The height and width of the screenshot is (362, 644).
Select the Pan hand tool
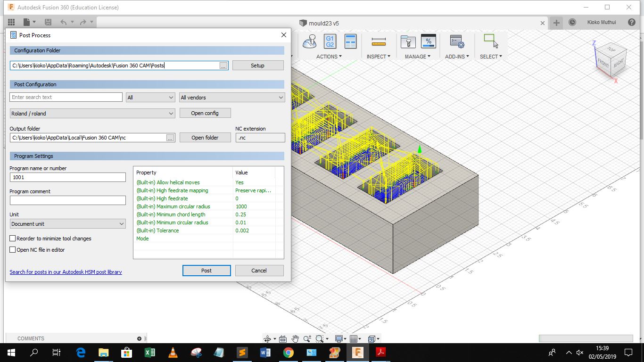(x=295, y=338)
